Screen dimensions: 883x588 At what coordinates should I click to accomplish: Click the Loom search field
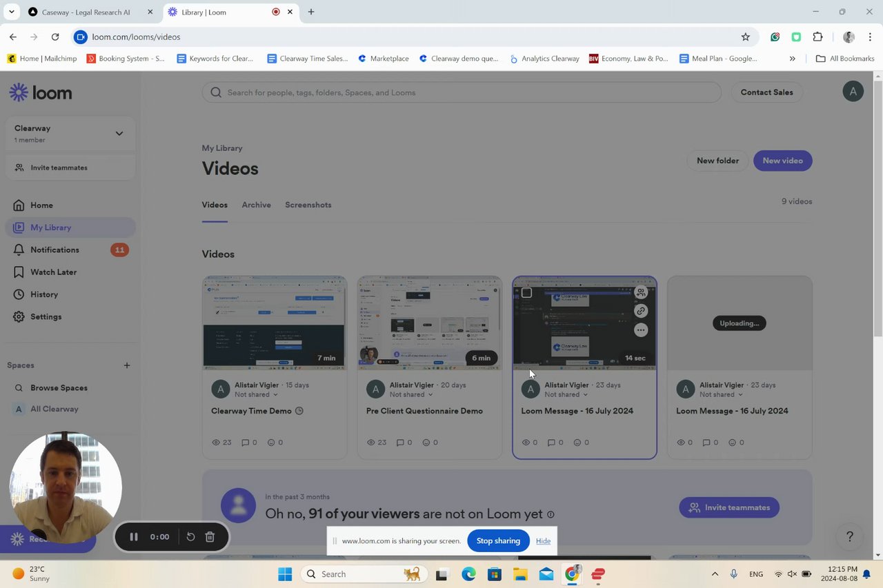pos(461,92)
